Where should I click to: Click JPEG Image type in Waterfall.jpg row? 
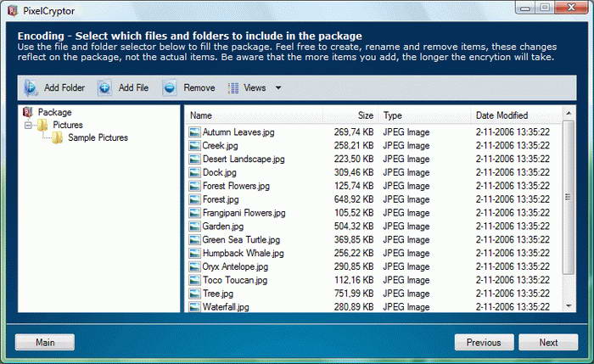(406, 307)
